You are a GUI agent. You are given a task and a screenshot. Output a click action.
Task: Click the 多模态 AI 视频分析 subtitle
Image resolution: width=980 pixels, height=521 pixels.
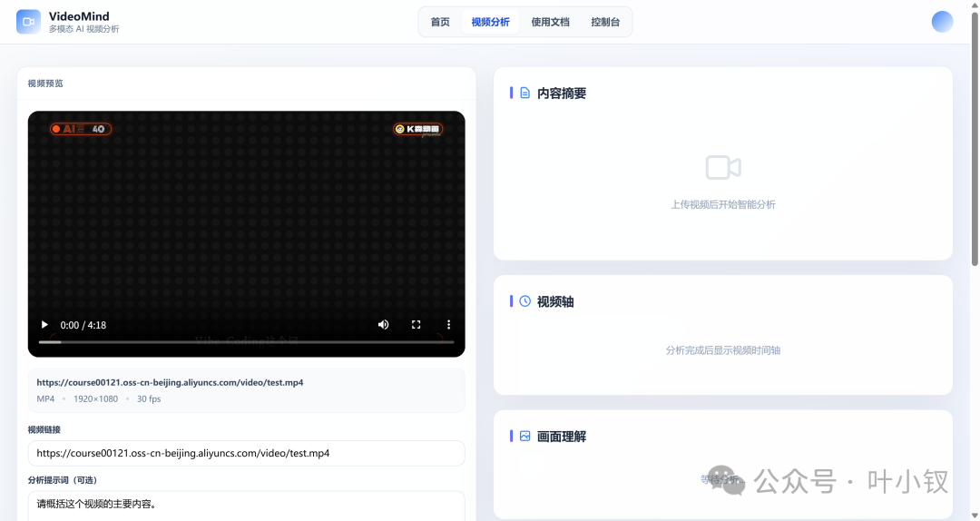83,29
